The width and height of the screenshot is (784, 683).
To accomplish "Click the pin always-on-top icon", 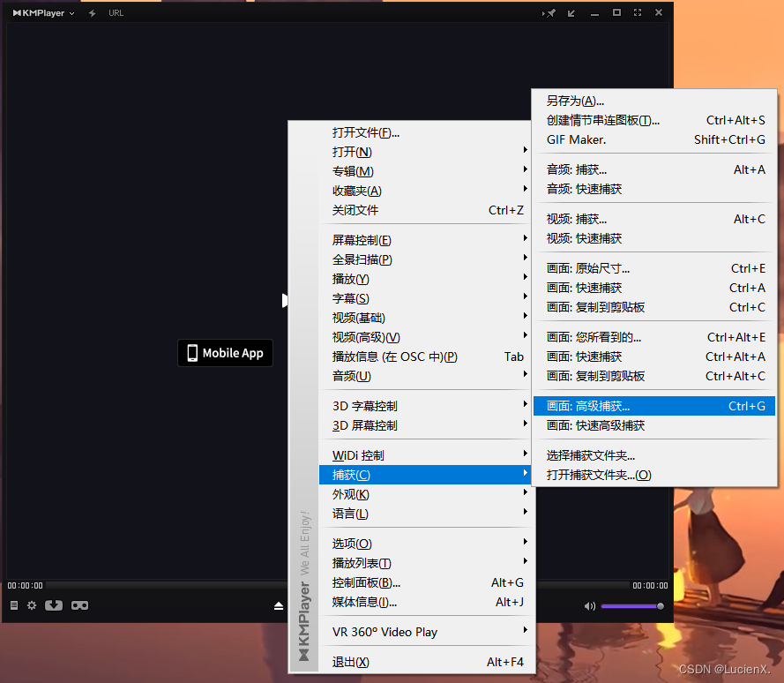I will (x=549, y=12).
